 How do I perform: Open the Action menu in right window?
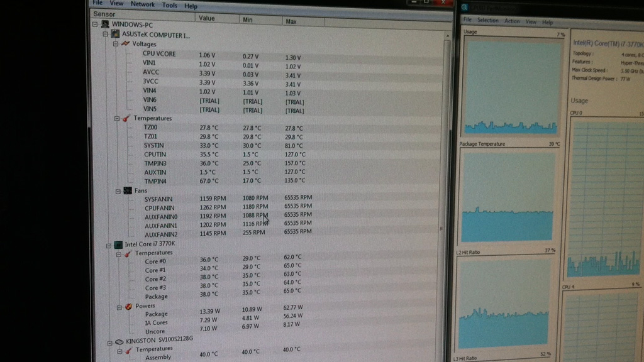(512, 21)
